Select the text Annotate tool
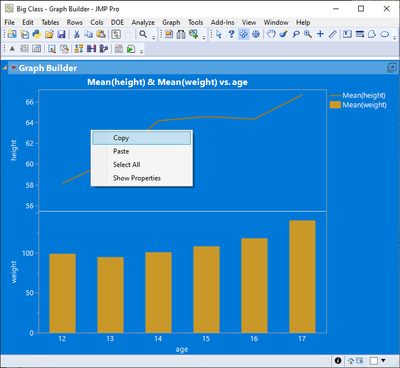The image size is (400, 368). point(347,34)
